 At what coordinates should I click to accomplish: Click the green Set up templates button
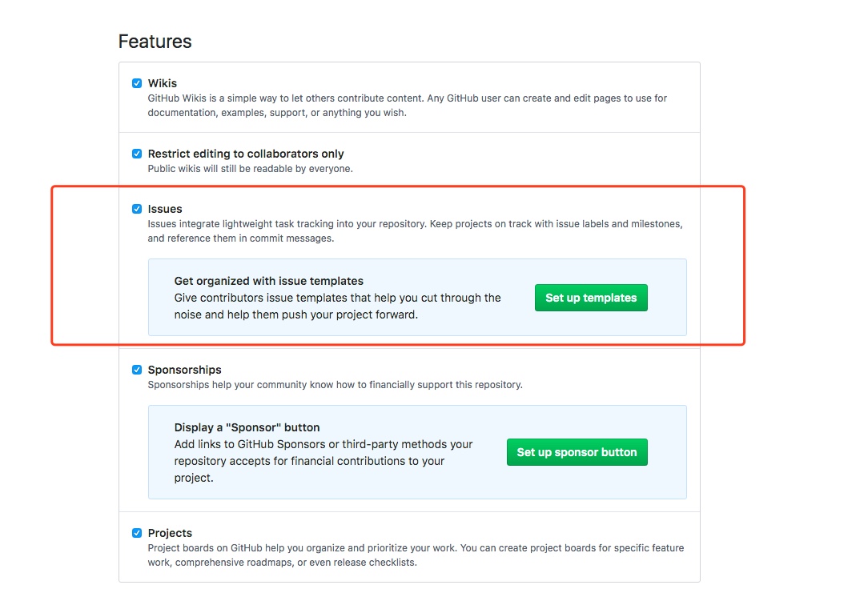coord(591,298)
